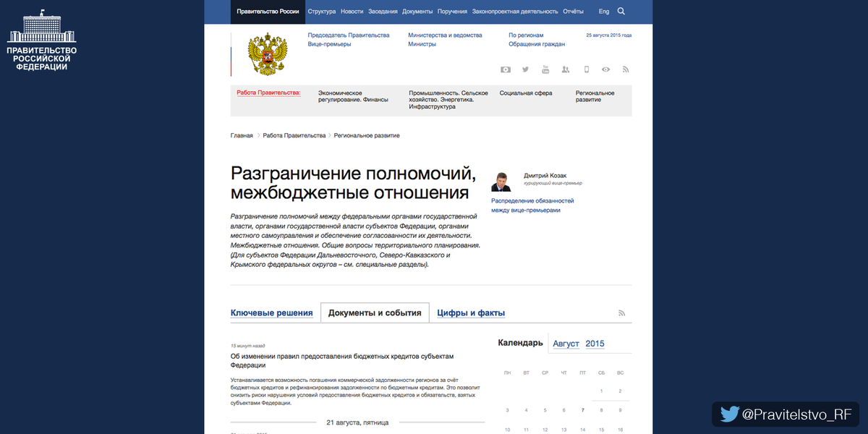Select calendar day 7
The image size is (868, 434).
point(583,410)
